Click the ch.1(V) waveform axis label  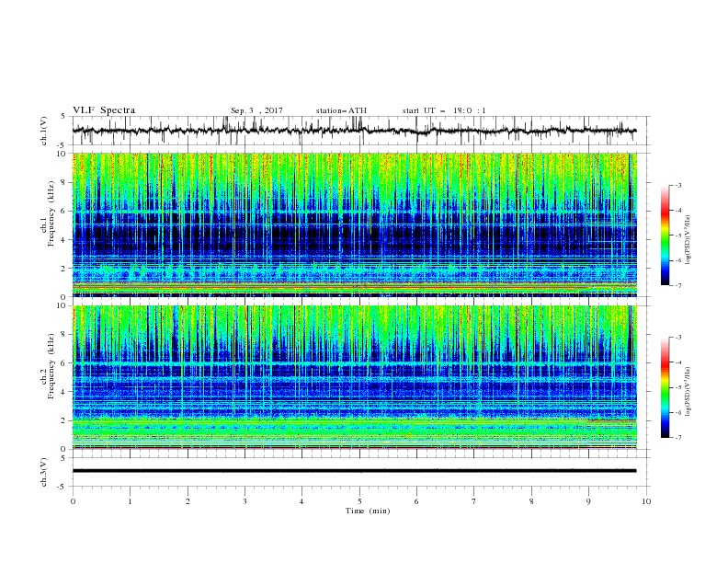(x=44, y=131)
